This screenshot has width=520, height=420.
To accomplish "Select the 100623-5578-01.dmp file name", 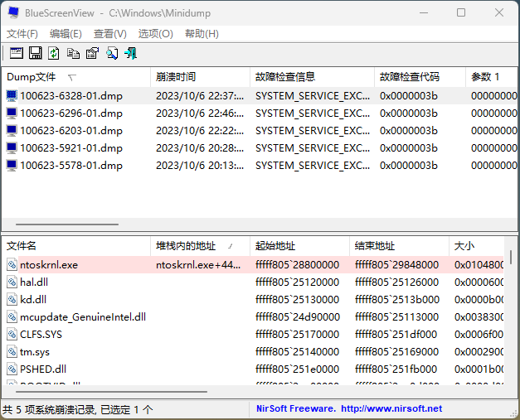I will tap(71, 166).
